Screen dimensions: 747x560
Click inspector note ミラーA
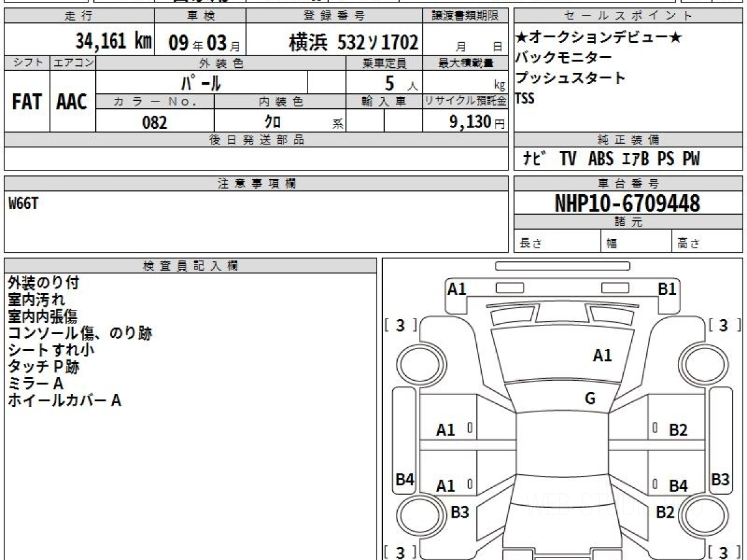(35, 384)
